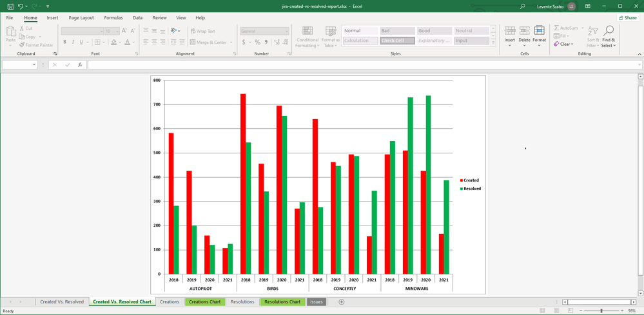The width and height of the screenshot is (644, 315).
Task: Click the Undo arrow icon
Action: point(21,6)
